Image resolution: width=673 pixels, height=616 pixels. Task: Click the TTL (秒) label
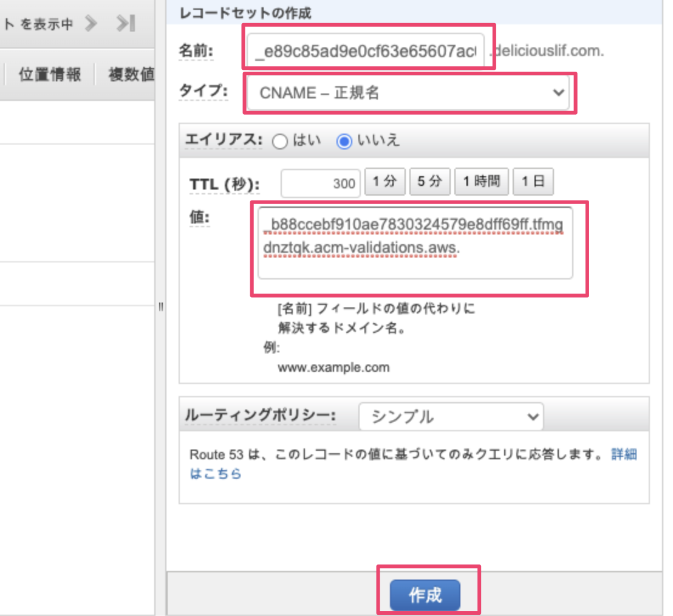pos(224,184)
